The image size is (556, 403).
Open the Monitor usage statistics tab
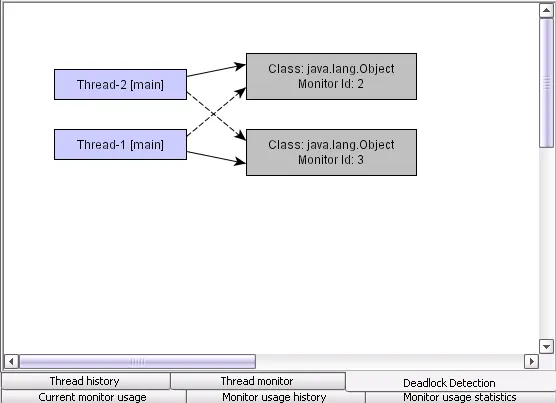tap(460, 397)
